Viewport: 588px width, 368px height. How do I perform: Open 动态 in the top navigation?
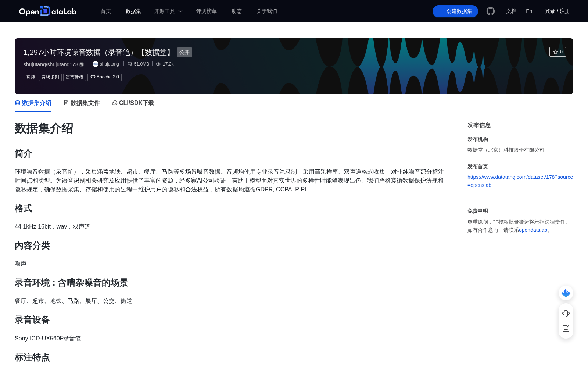coord(237,11)
